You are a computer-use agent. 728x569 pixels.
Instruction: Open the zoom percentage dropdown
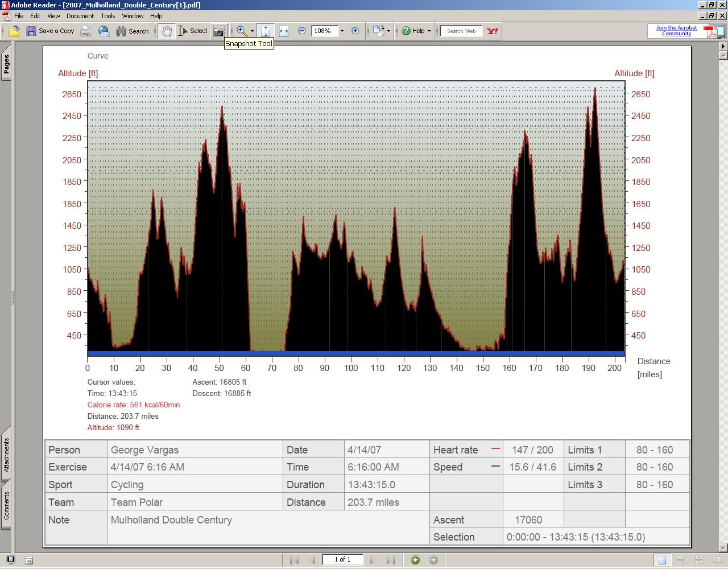click(x=342, y=31)
